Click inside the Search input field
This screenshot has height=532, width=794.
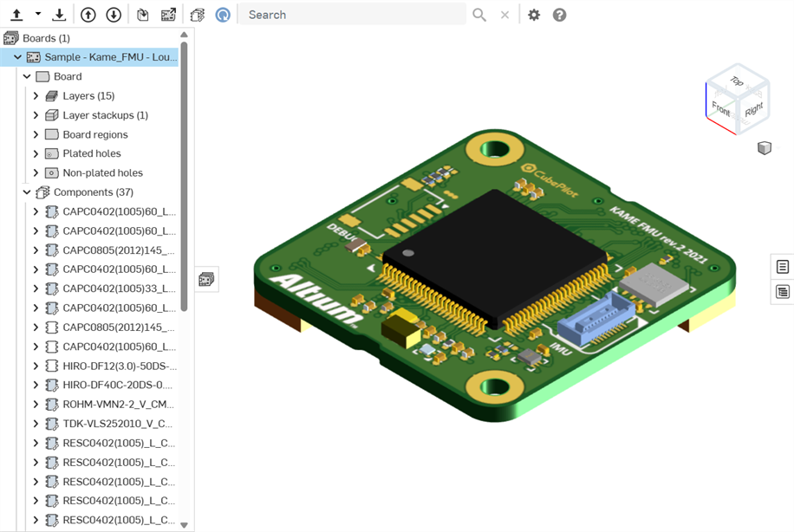point(347,15)
